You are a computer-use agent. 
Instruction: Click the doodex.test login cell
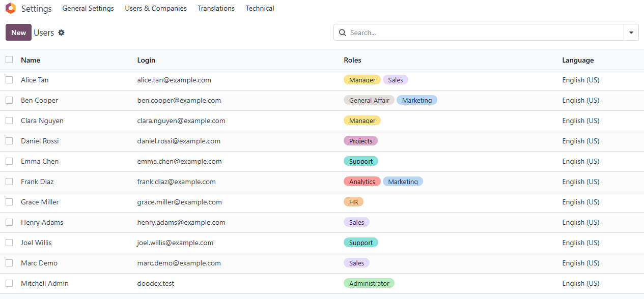[x=156, y=283]
